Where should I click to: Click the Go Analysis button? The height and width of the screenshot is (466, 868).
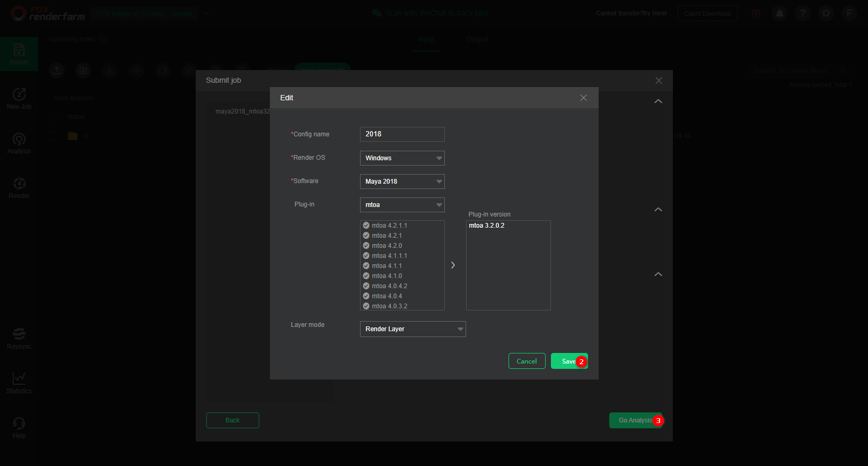click(x=635, y=420)
